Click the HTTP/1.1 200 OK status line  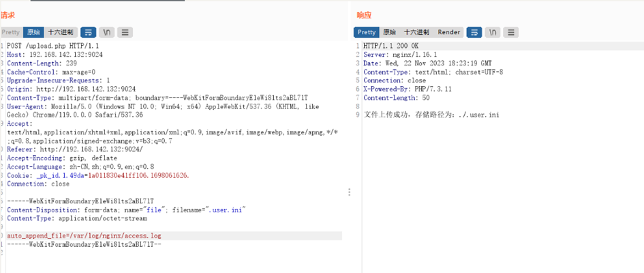pos(391,46)
